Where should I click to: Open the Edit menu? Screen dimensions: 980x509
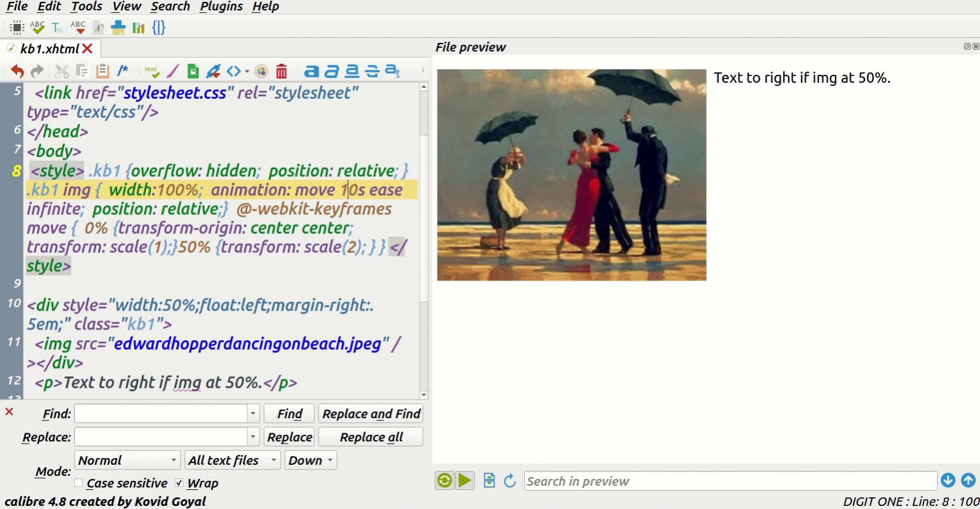(49, 7)
